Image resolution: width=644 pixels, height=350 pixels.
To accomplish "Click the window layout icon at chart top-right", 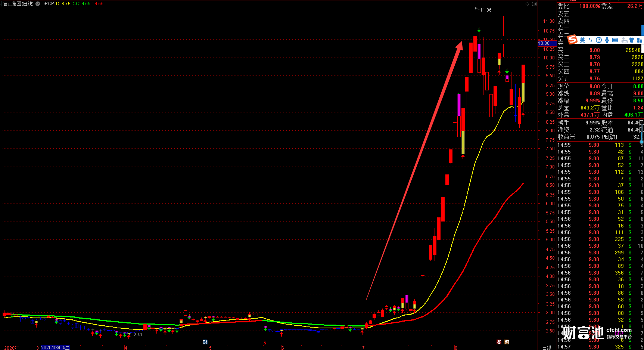I will pos(534,4).
